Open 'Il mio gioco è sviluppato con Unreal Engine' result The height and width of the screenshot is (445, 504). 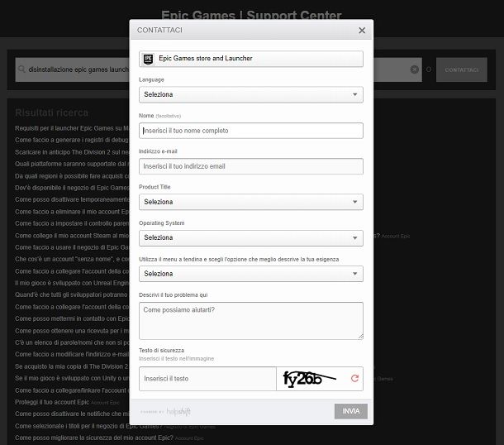[x=72, y=283]
